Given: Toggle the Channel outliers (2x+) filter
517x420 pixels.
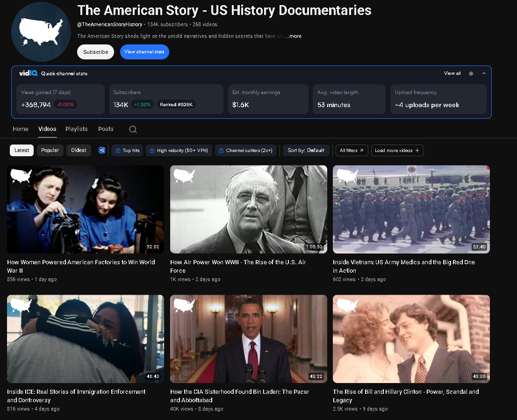Looking at the screenshot, I should click(245, 151).
